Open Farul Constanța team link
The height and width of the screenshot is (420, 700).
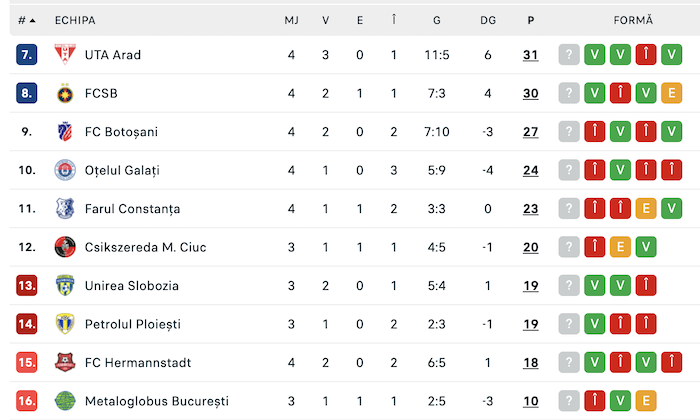coord(132,209)
